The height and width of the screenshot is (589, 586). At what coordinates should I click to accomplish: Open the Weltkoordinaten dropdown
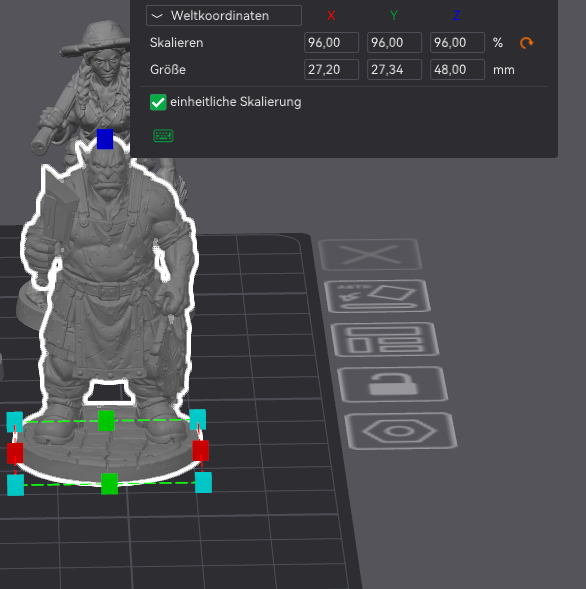point(224,16)
